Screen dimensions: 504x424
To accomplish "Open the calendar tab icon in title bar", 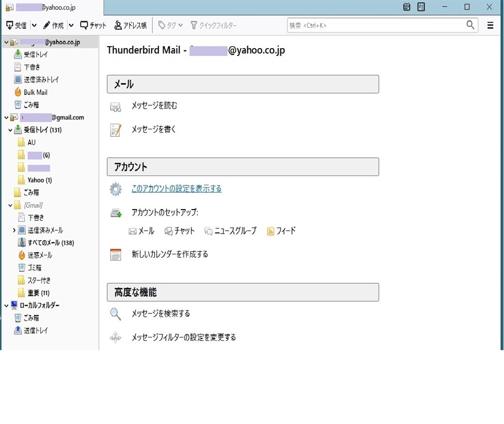I will 407,7.
